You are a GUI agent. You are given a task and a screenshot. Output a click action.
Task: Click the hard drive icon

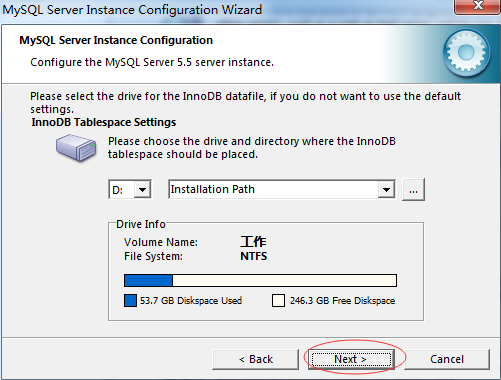coord(76,148)
